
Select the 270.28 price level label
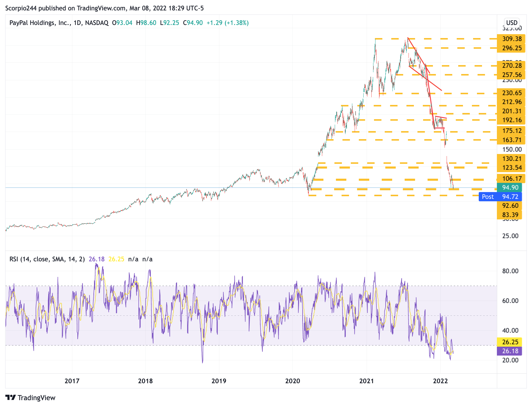pos(511,66)
